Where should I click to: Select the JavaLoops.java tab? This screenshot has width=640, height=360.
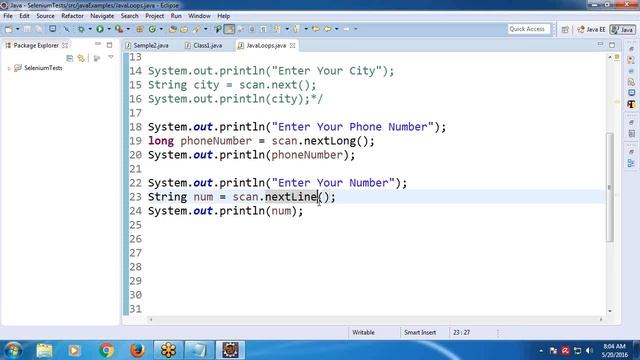[x=266, y=45]
